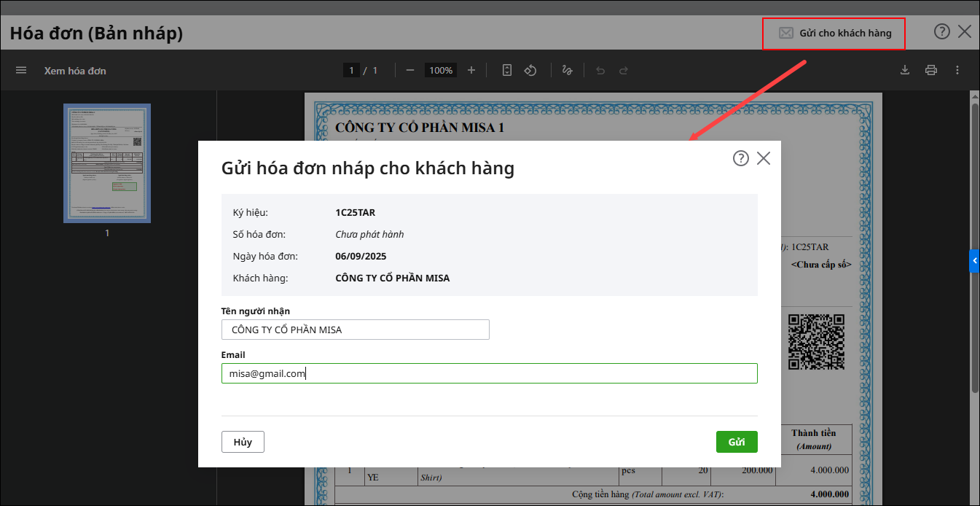The image size is (980, 506).
Task: Click the Email label above the field
Action: coord(233,355)
